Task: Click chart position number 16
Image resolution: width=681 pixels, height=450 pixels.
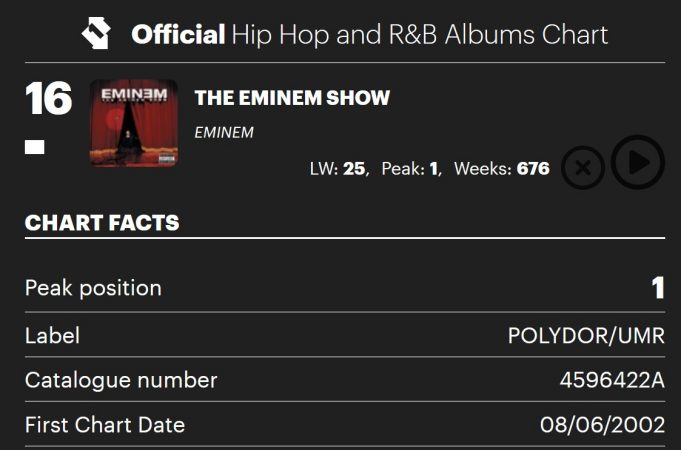Action: coord(48,100)
